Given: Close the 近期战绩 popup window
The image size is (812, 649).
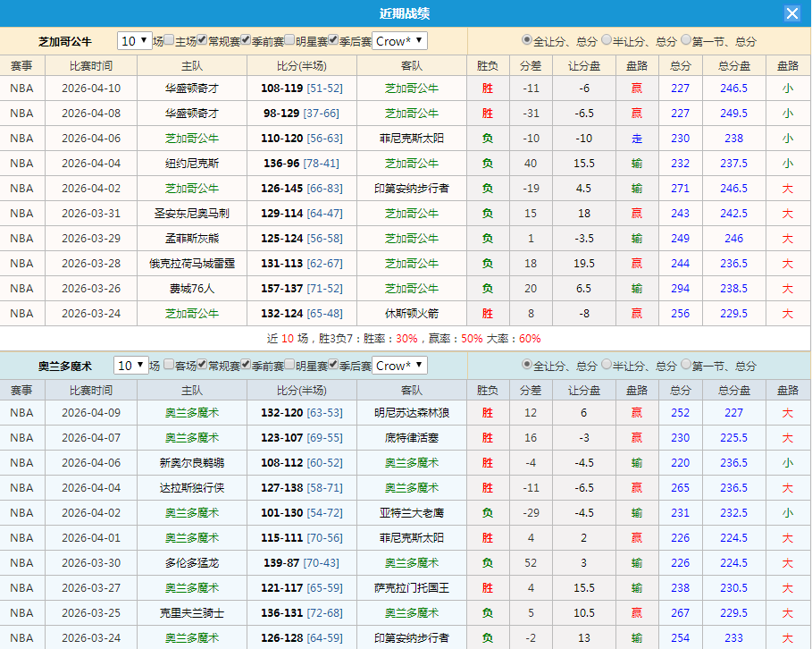Looking at the screenshot, I should (x=793, y=13).
